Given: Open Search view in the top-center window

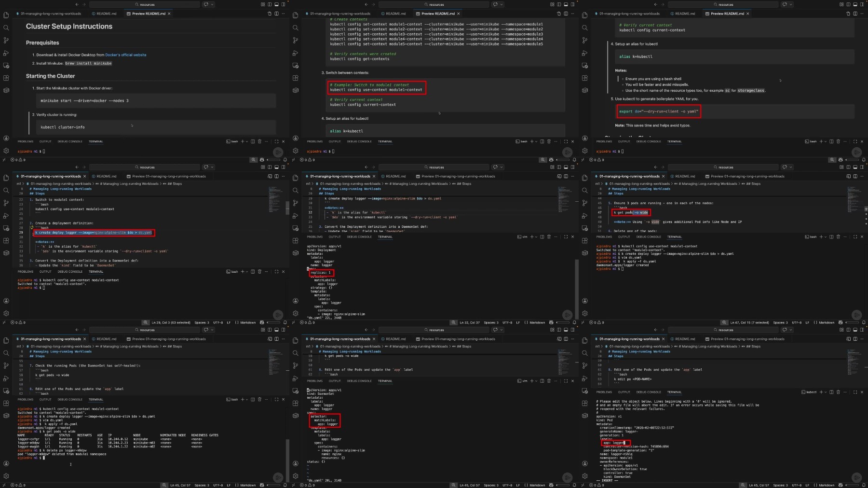Looking at the screenshot, I should pyautogui.click(x=296, y=28).
